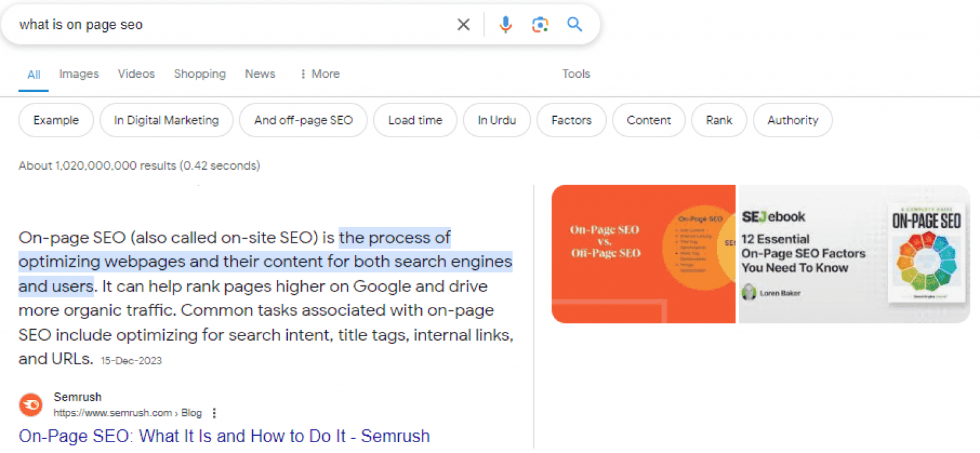The width and height of the screenshot is (980, 453).
Task: Switch to the News tab
Action: [x=260, y=74]
